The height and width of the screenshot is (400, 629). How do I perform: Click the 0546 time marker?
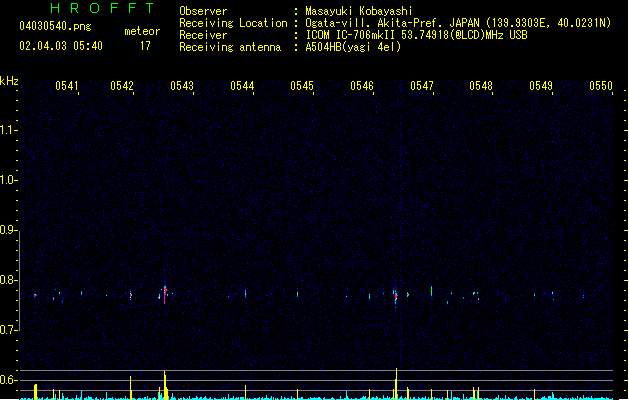[x=362, y=86]
